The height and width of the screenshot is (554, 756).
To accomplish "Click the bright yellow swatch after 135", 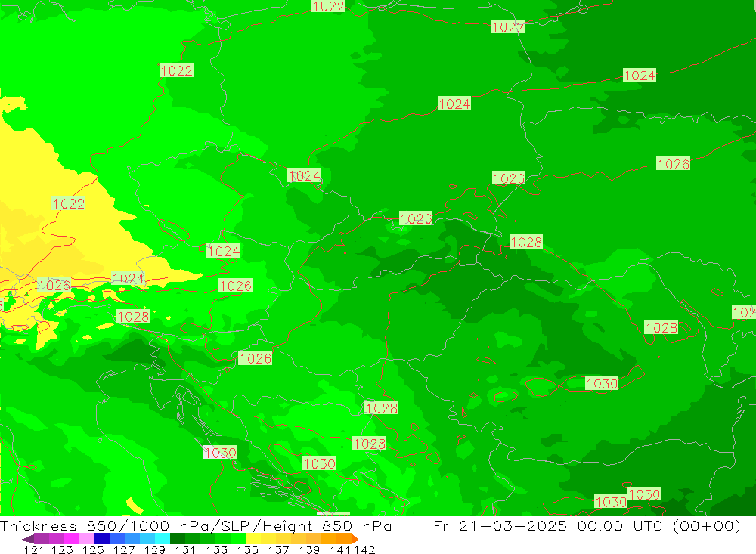I will click(253, 538).
